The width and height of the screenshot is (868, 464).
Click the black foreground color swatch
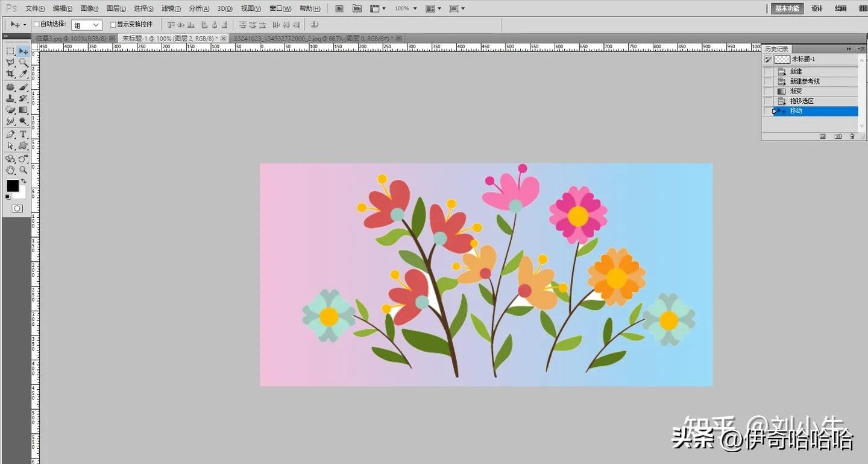12,185
